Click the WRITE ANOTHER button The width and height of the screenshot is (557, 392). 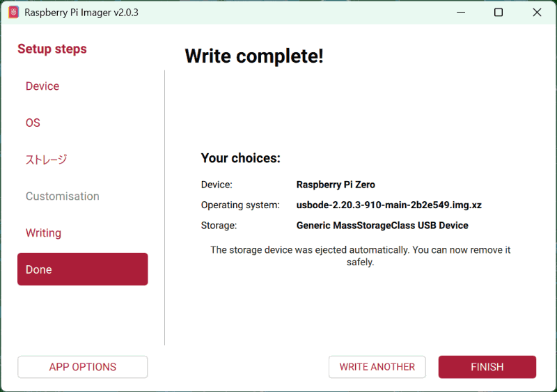click(377, 367)
